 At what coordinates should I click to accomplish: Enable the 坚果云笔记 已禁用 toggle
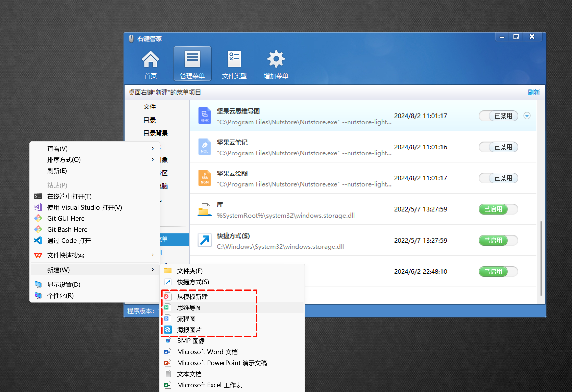498,147
